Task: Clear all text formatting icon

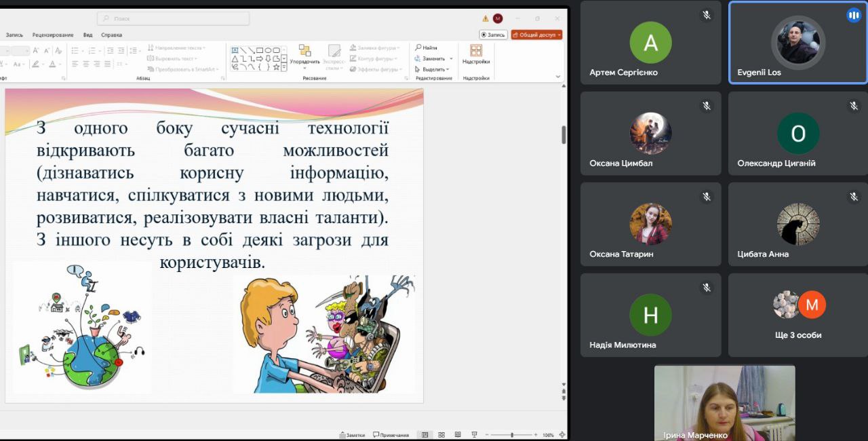Action: click(58, 50)
